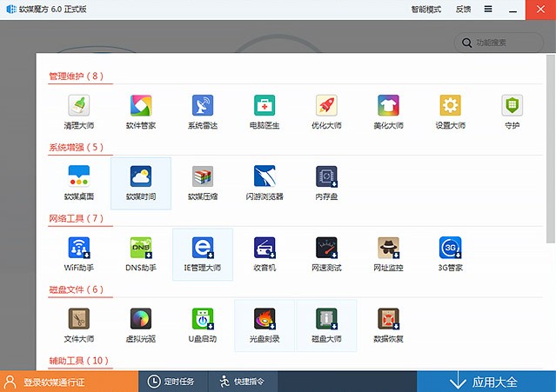Click the 功能搜索 search field

click(x=499, y=43)
